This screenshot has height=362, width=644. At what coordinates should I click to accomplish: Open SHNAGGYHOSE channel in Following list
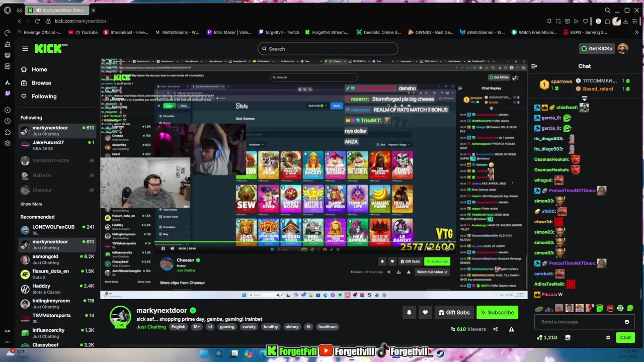tap(57, 160)
